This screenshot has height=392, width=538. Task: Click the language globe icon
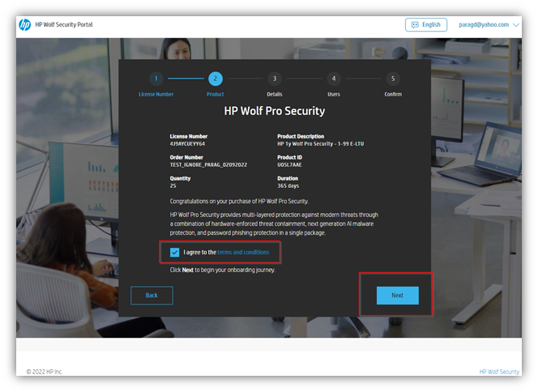(x=415, y=24)
